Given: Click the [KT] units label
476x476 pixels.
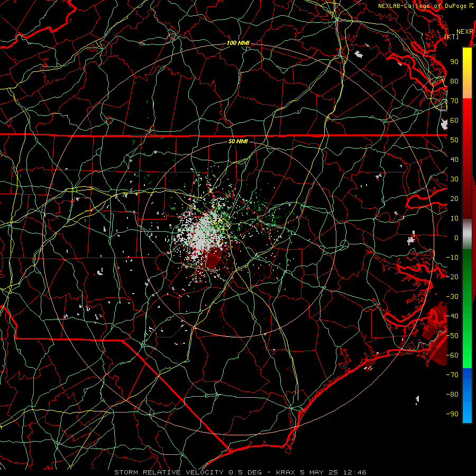Looking at the screenshot, I should point(452,36).
